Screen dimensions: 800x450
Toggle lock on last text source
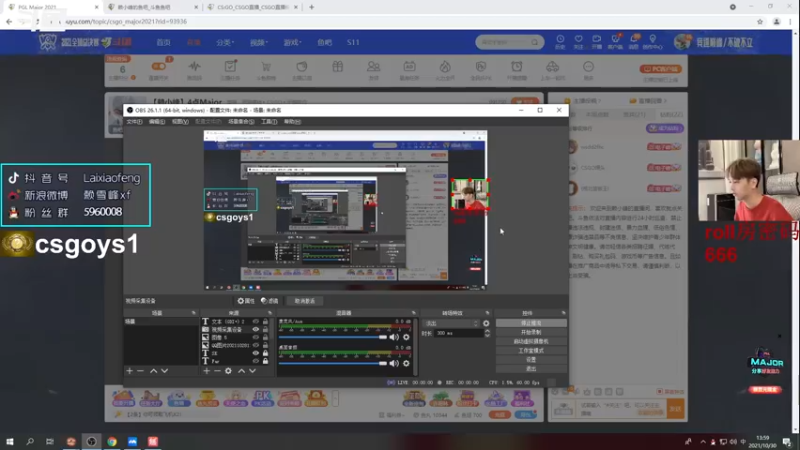(x=265, y=361)
